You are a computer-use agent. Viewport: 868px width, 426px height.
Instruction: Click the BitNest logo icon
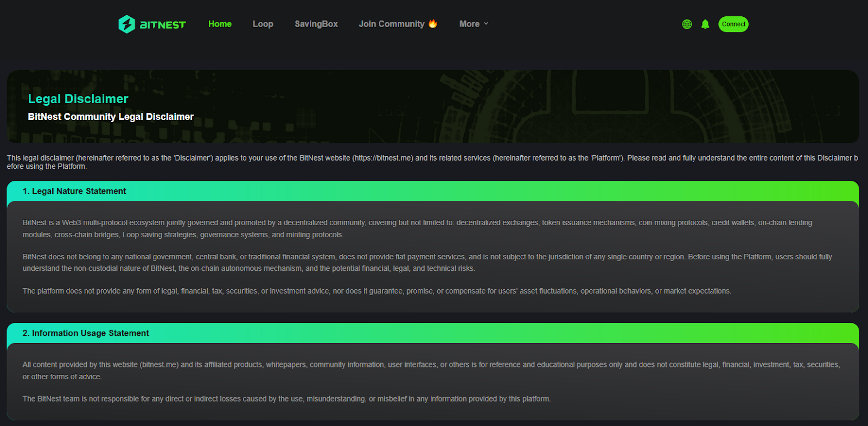(126, 24)
